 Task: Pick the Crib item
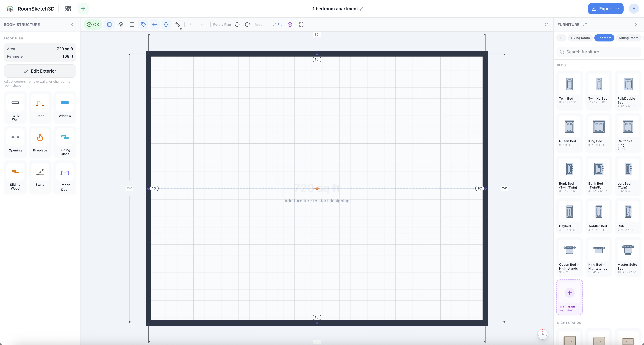pyautogui.click(x=628, y=216)
